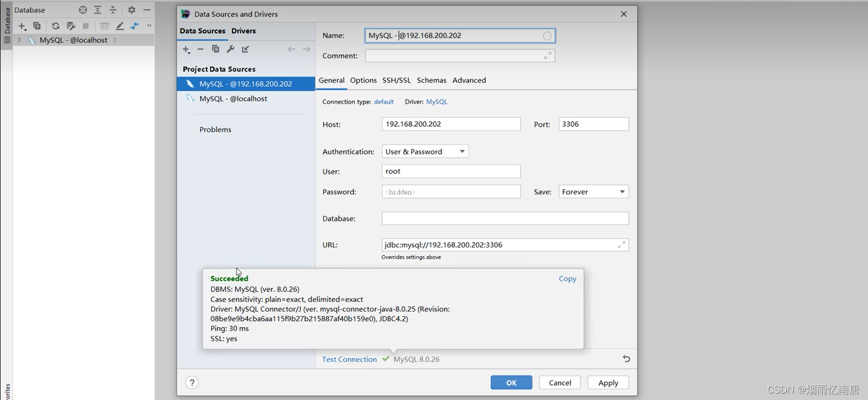Add a new data source with the dialog's plus icon
Viewport: 868px width, 400px height.
coord(186,49)
